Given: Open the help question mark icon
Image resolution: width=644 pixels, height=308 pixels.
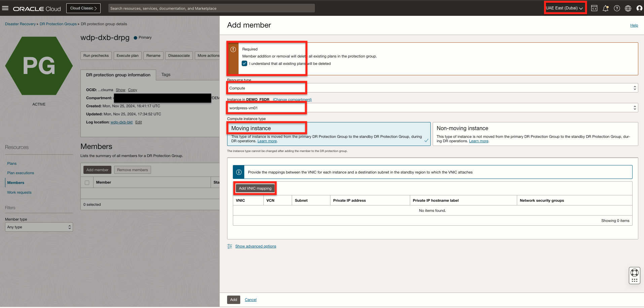Looking at the screenshot, I should click(617, 8).
